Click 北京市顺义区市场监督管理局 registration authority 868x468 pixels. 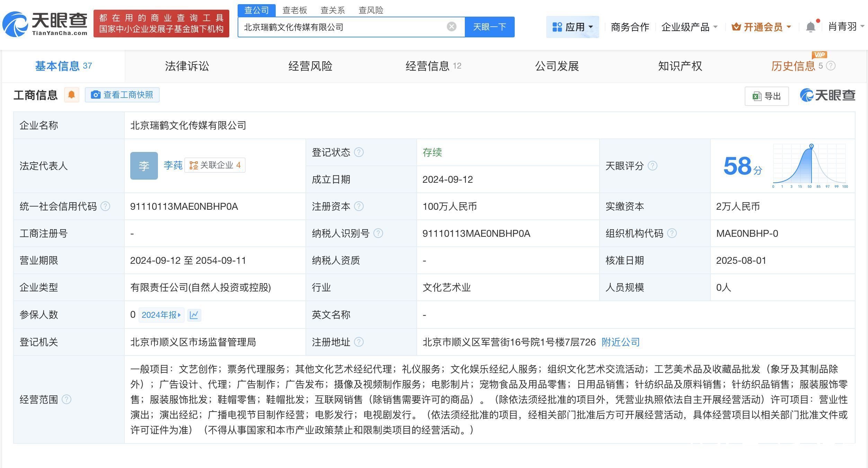click(193, 342)
